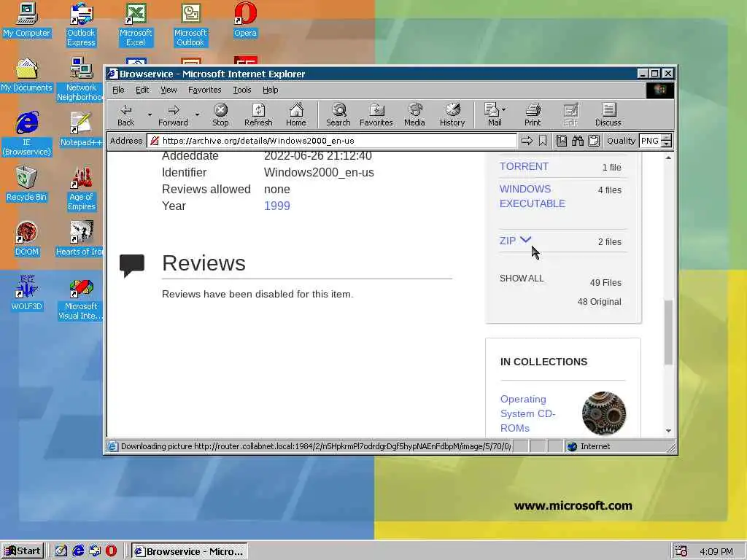Click the scroll up arrow of the page

(x=668, y=157)
